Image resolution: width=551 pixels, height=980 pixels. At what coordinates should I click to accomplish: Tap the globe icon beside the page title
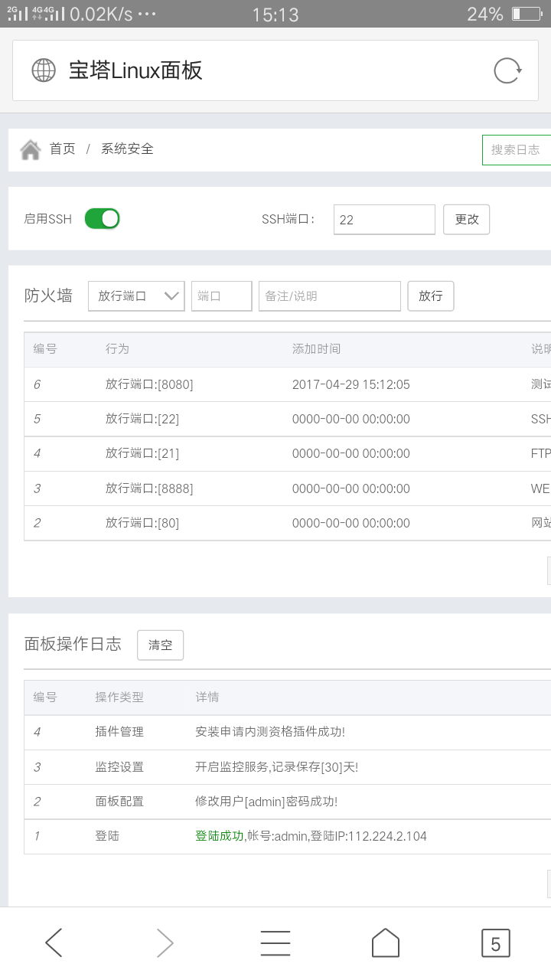44,70
